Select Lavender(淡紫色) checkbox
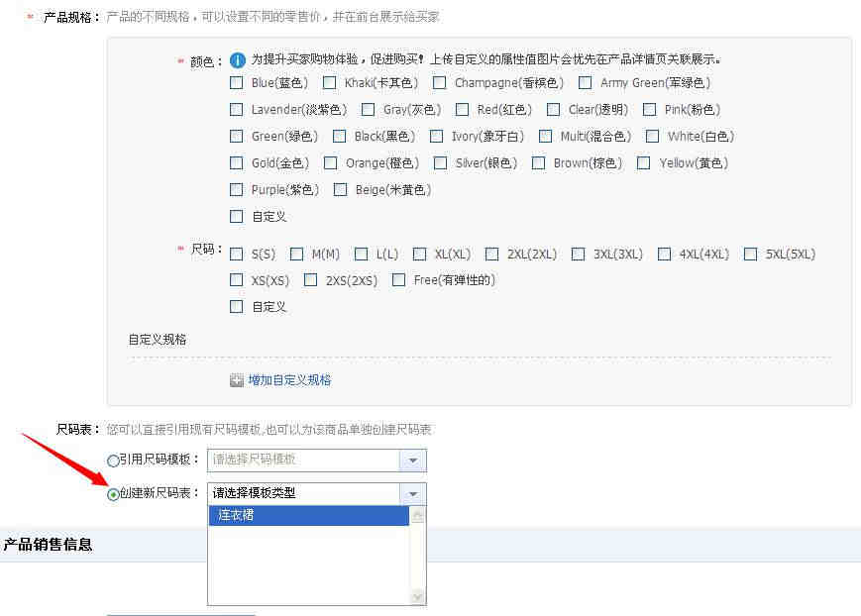861x616 pixels. click(x=236, y=110)
